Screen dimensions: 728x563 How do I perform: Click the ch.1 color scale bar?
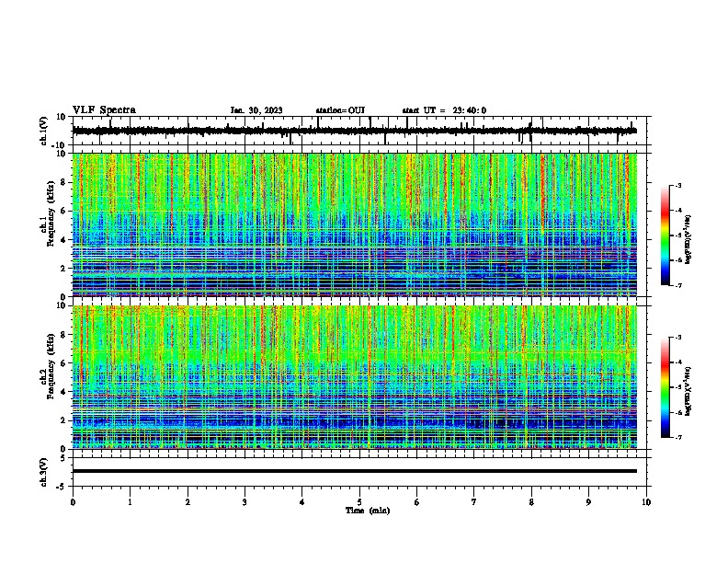pyautogui.click(x=665, y=236)
